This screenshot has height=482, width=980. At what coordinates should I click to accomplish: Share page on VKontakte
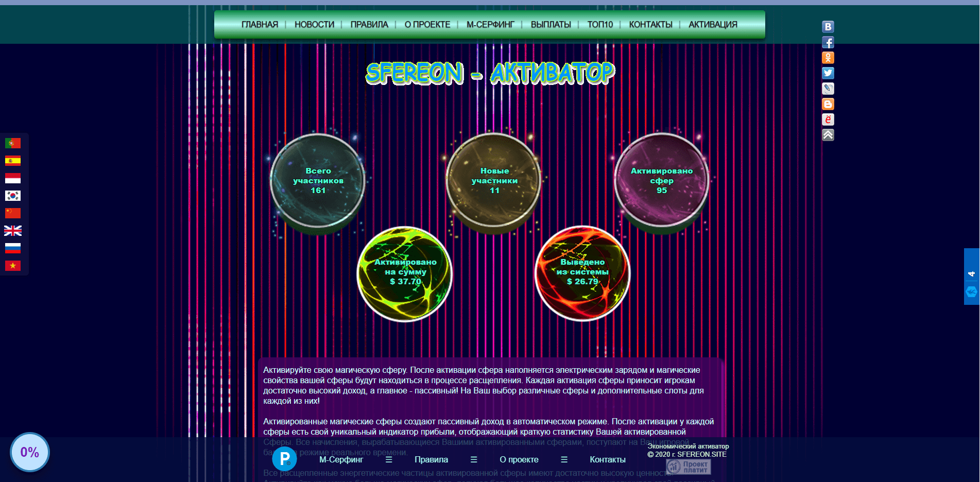click(x=828, y=27)
